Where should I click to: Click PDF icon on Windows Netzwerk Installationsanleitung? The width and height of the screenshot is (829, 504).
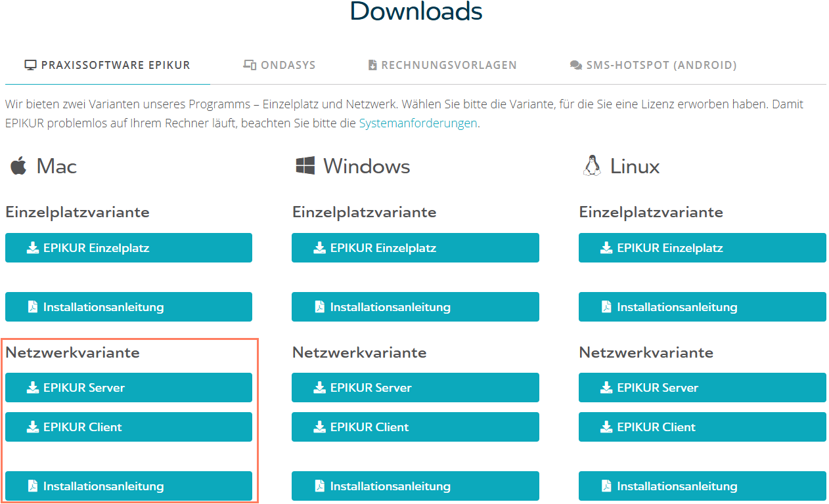point(320,486)
